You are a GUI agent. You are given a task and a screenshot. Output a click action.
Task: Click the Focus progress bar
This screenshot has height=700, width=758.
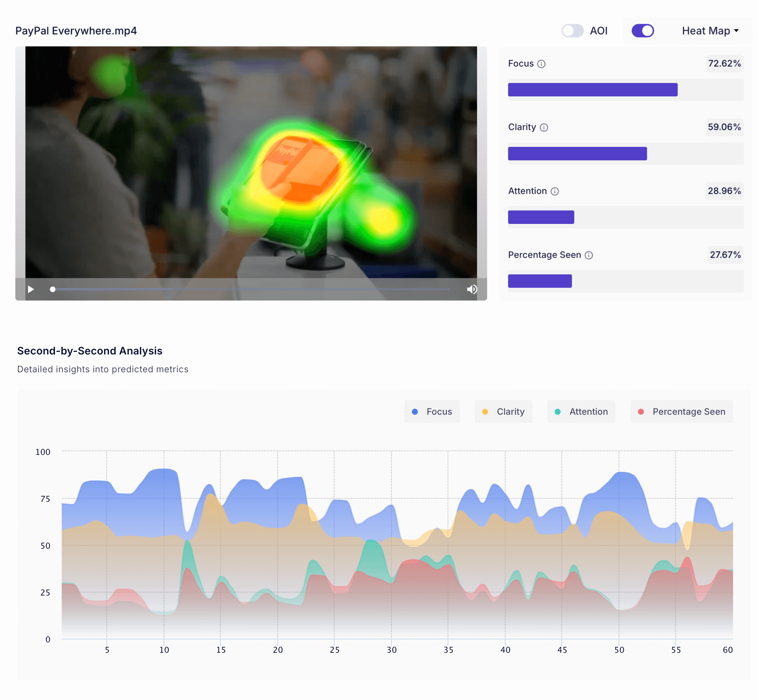tap(626, 90)
